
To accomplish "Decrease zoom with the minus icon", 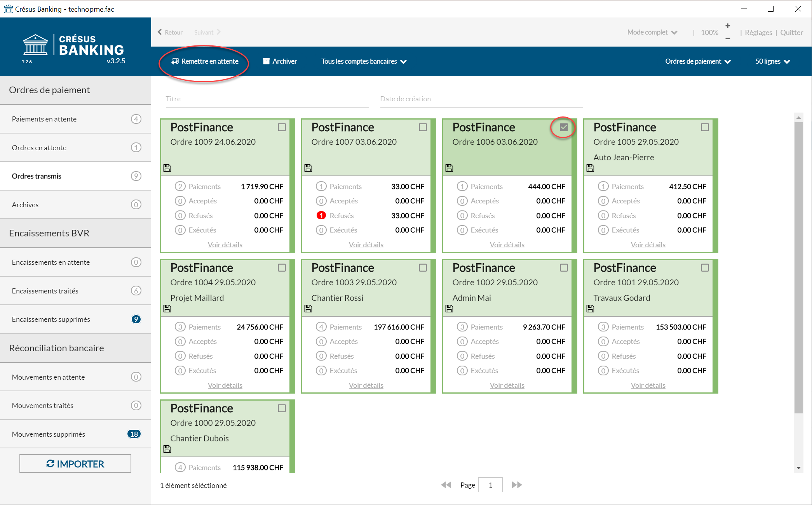I will (x=728, y=38).
